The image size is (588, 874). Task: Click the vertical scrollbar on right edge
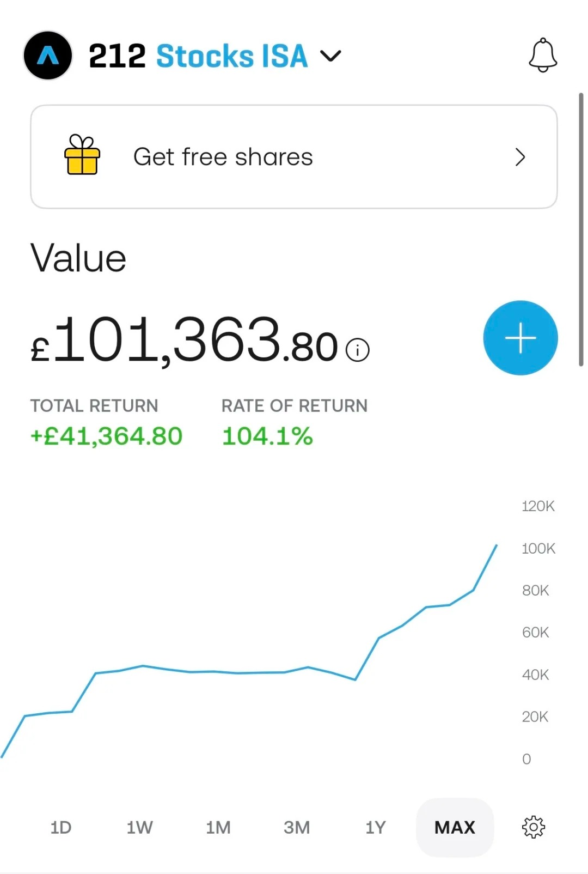[581, 229]
